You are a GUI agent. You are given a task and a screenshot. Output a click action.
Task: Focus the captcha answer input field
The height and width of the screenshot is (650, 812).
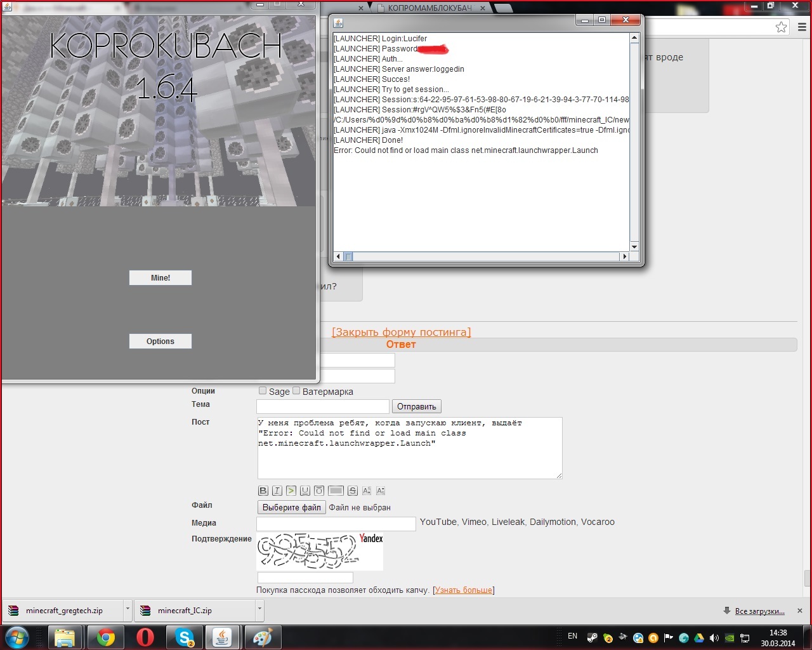pyautogui.click(x=305, y=578)
